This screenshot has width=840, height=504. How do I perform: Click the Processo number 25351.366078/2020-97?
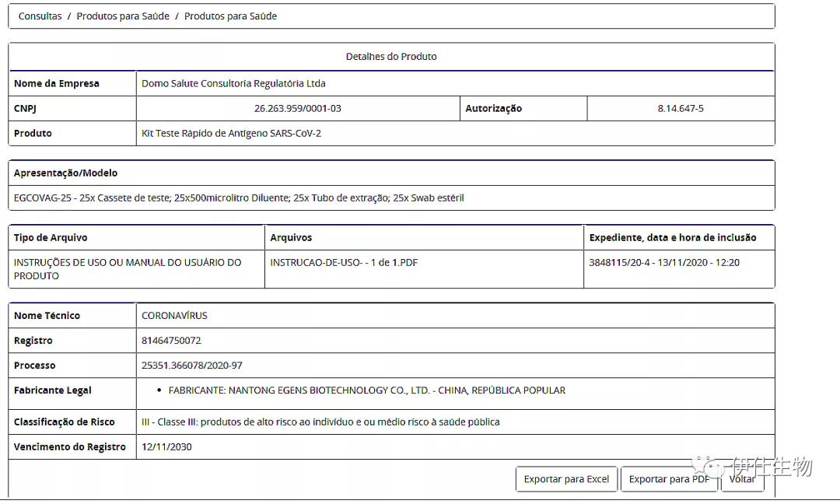click(x=192, y=366)
